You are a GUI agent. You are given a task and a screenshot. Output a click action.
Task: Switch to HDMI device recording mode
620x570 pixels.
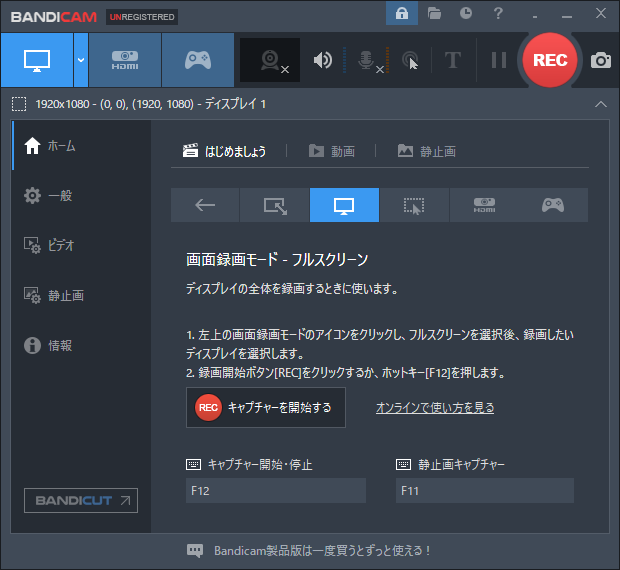[x=125, y=60]
